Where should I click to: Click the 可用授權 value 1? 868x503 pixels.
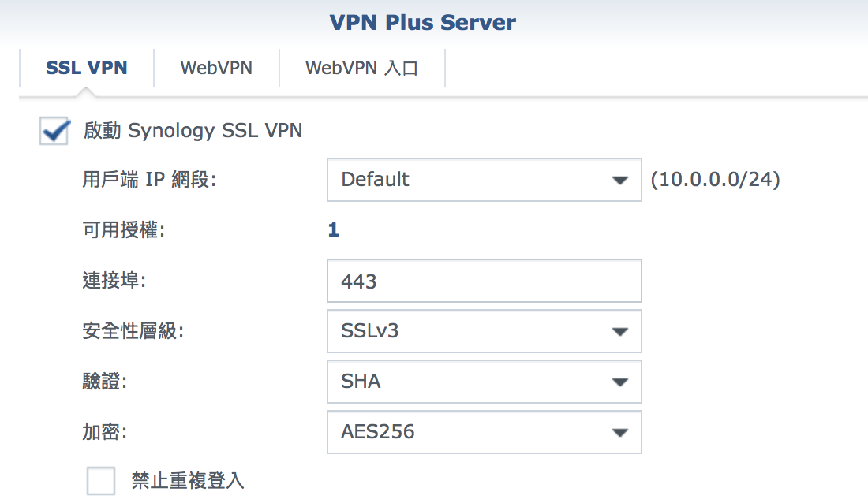333,230
